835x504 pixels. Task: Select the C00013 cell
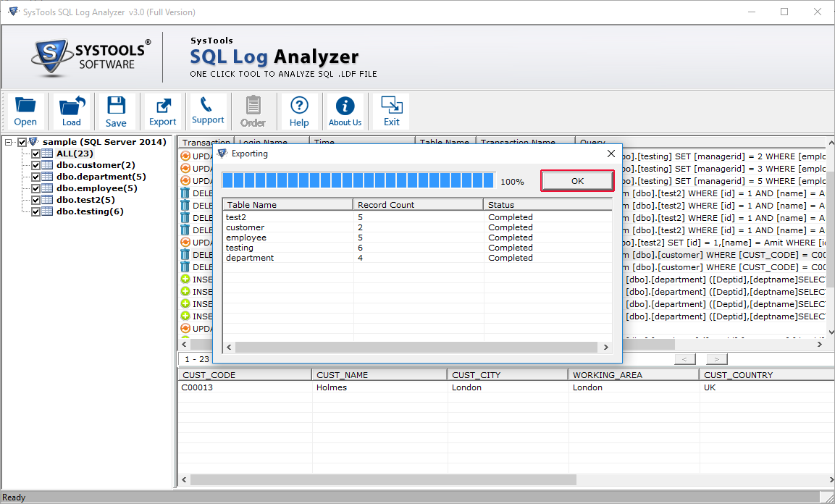(245, 387)
